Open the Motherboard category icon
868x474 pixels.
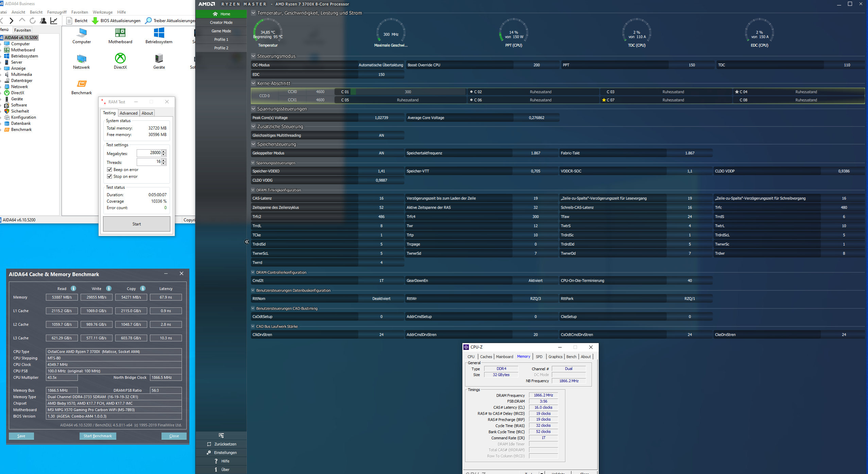(120, 33)
